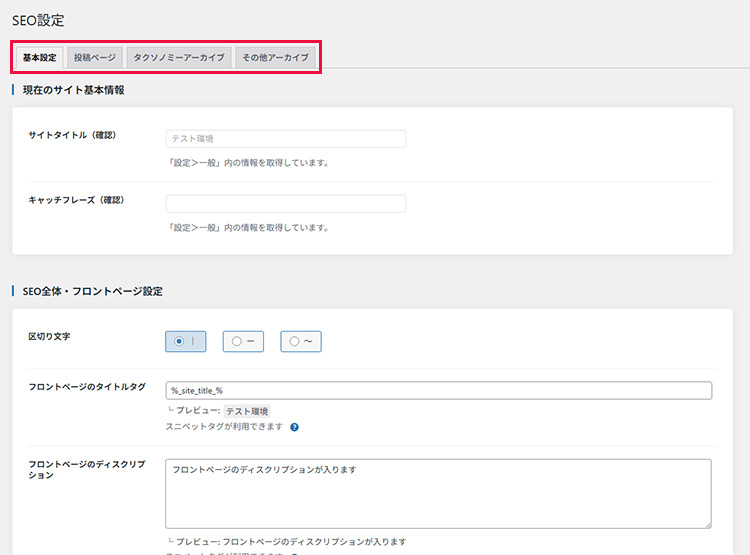Click the 区切り文字 field label
The width and height of the screenshot is (750, 555).
pos(49,336)
